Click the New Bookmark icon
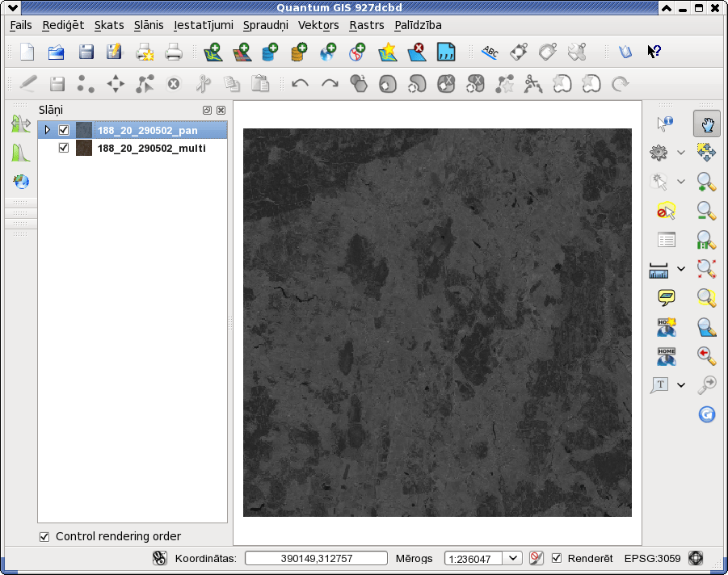This screenshot has width=728, height=575. click(667, 327)
